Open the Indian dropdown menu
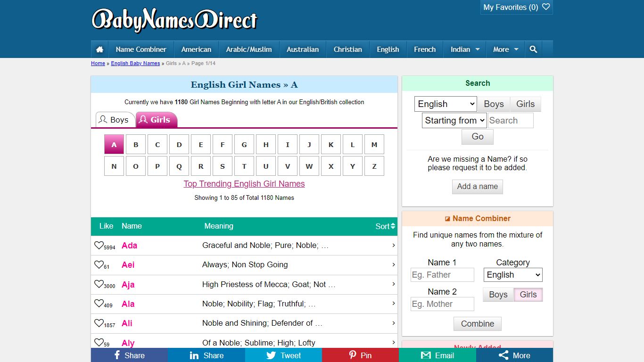The width and height of the screenshot is (644, 362). (x=465, y=49)
